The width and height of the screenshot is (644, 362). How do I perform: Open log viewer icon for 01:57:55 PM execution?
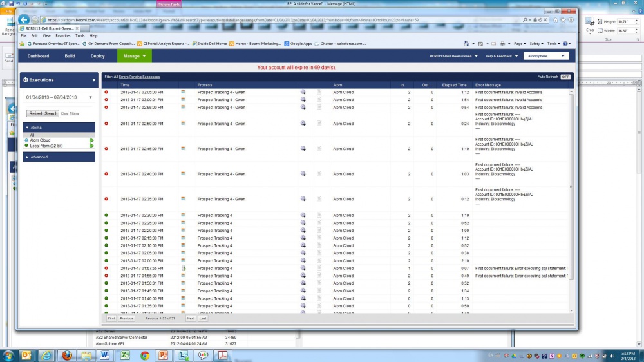pos(303,268)
